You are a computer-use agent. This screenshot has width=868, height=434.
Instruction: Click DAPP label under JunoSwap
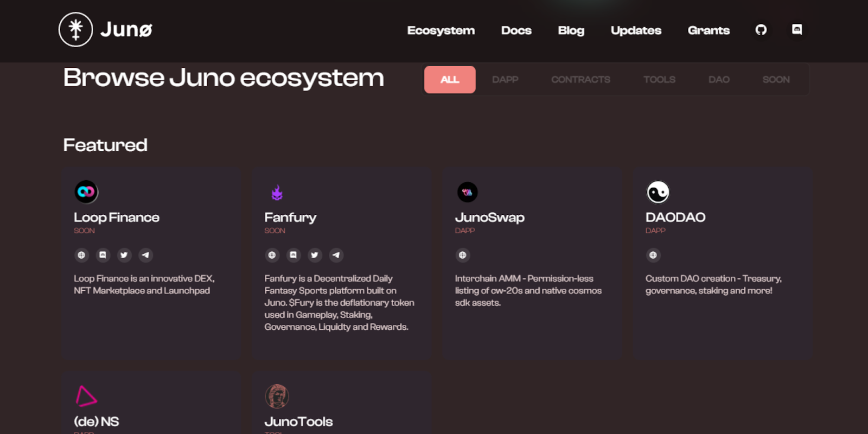click(465, 231)
